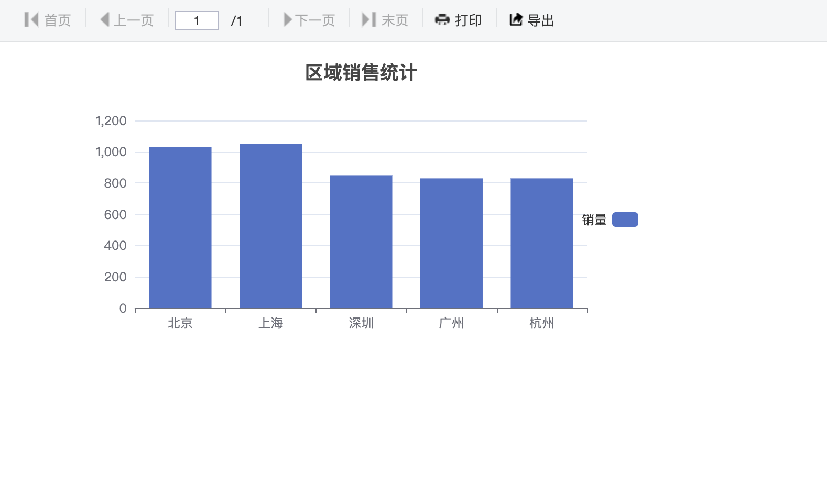Click the 深圳 axis label
This screenshot has width=827, height=504.
coord(361,323)
